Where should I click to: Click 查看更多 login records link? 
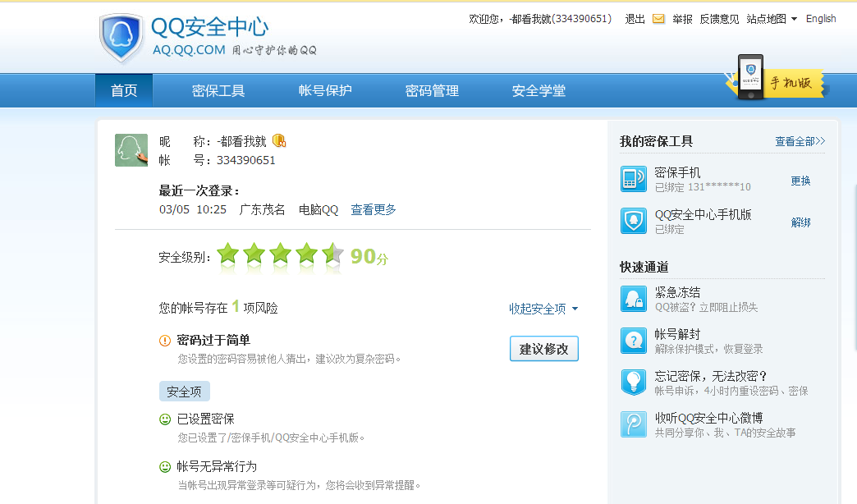tap(374, 209)
